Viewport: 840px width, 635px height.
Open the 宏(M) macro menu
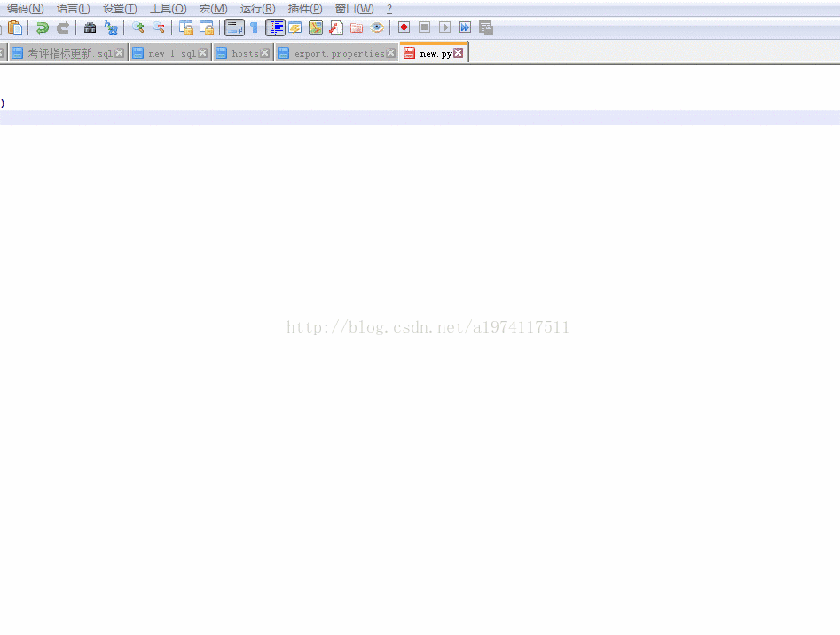(213, 9)
